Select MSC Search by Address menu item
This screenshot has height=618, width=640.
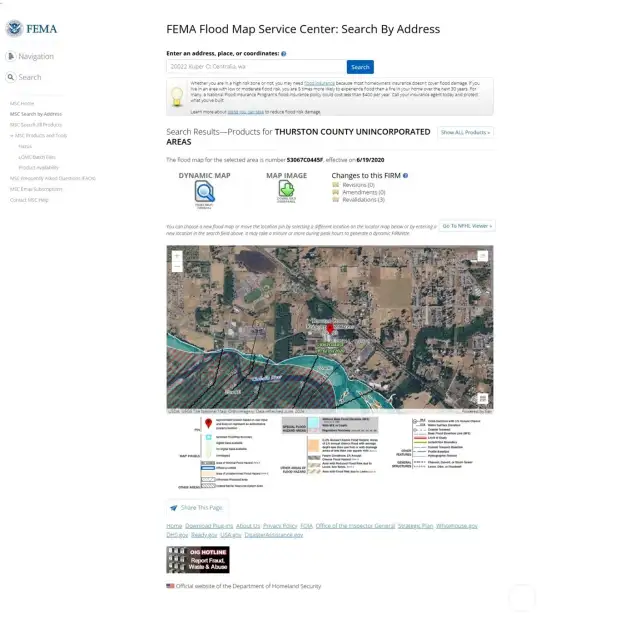point(36,114)
